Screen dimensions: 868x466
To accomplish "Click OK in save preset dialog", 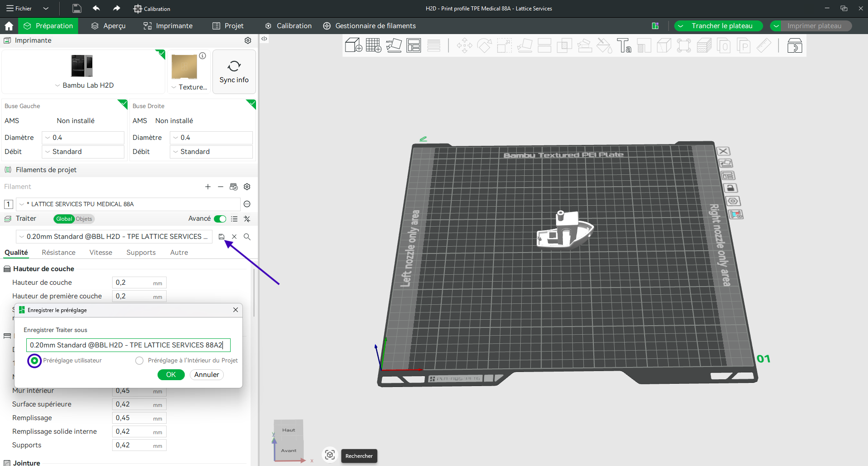I will (171, 375).
